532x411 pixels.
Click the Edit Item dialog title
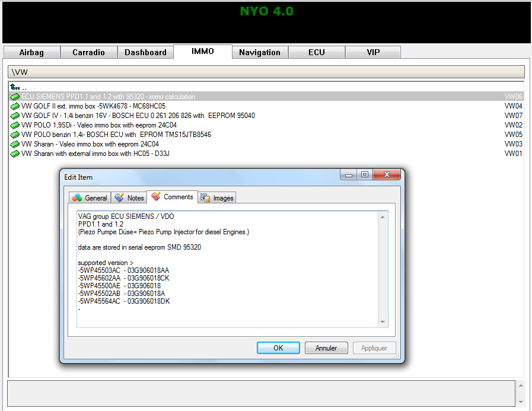point(78,177)
